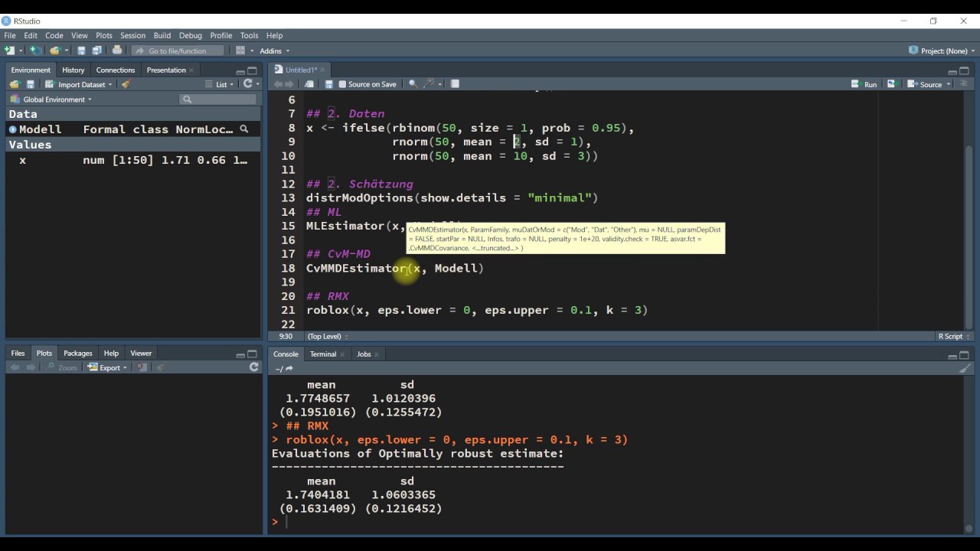The height and width of the screenshot is (551, 980).
Task: Open the File menu
Action: 10,35
